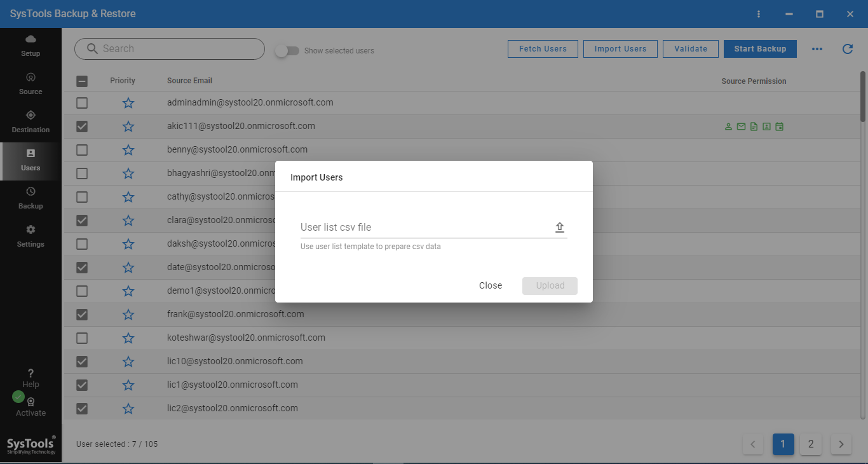Click the Validate button
The image size is (868, 464).
[x=691, y=49]
